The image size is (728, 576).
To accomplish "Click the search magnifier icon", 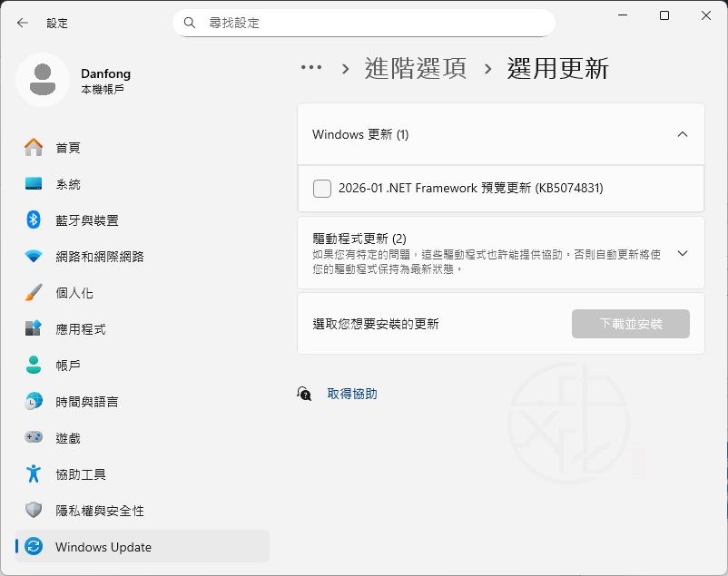I will pyautogui.click(x=190, y=23).
